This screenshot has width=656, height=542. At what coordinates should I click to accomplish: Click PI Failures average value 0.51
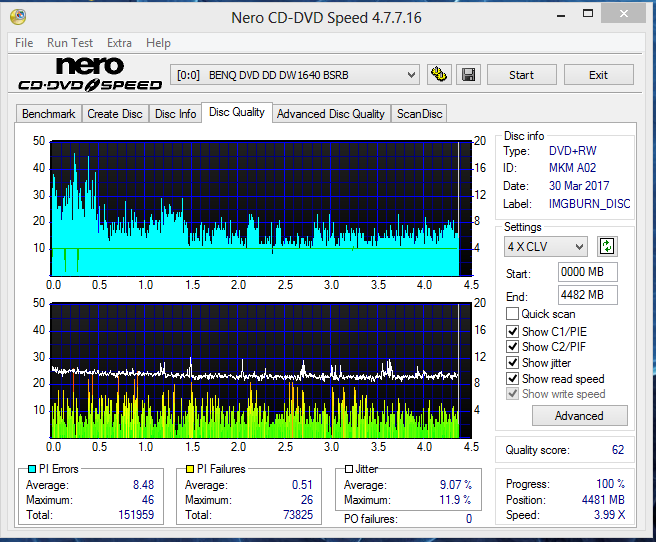tap(302, 485)
